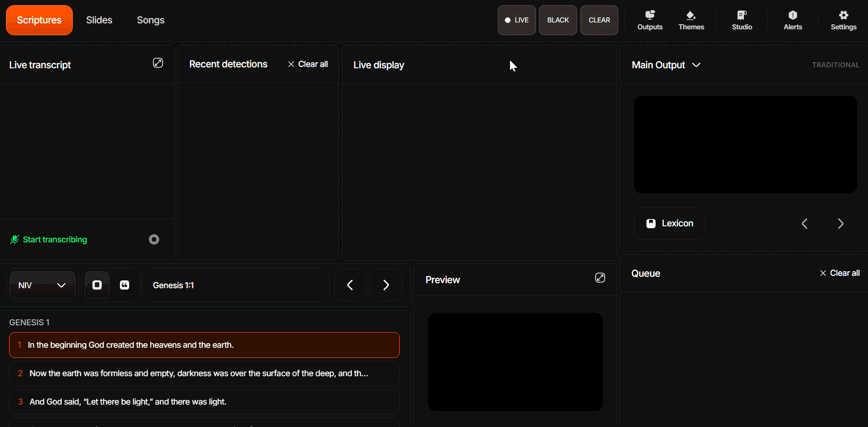Screen dimensions: 868x427
Task: Toggle the LIVE output button
Action: [x=517, y=20]
